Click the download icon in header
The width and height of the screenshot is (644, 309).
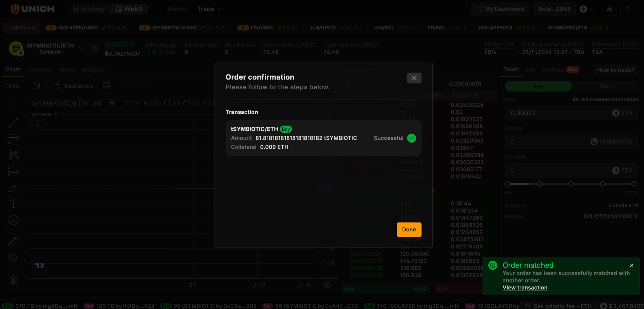click(x=610, y=9)
